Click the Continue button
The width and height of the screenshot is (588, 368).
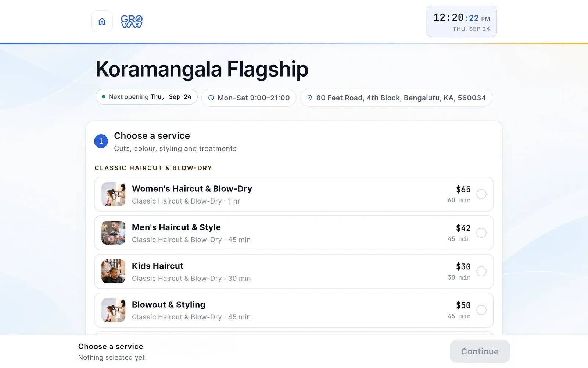(x=480, y=351)
